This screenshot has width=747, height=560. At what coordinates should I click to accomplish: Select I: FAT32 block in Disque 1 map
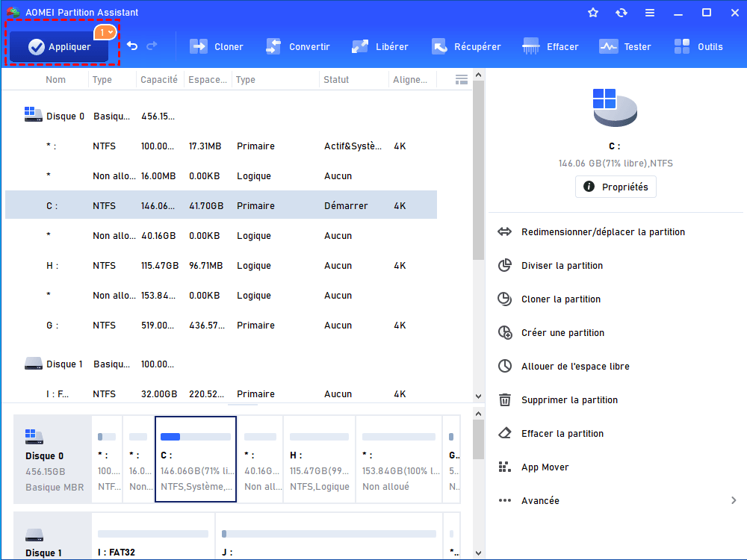153,536
